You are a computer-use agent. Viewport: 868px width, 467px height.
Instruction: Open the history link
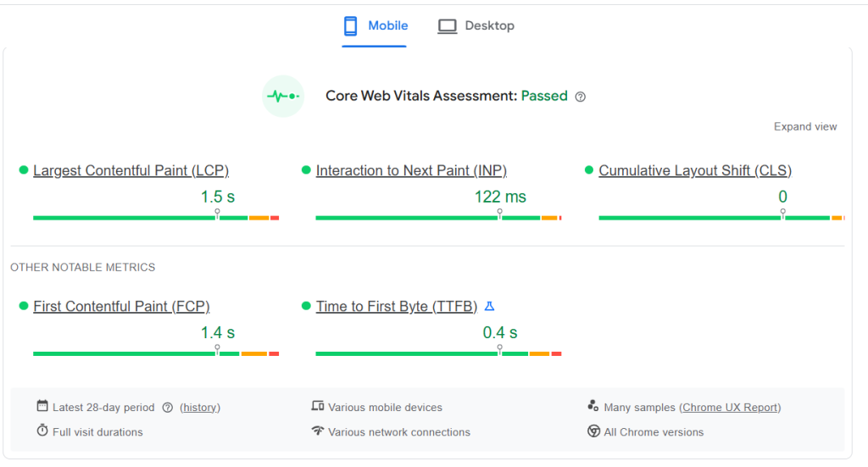200,408
